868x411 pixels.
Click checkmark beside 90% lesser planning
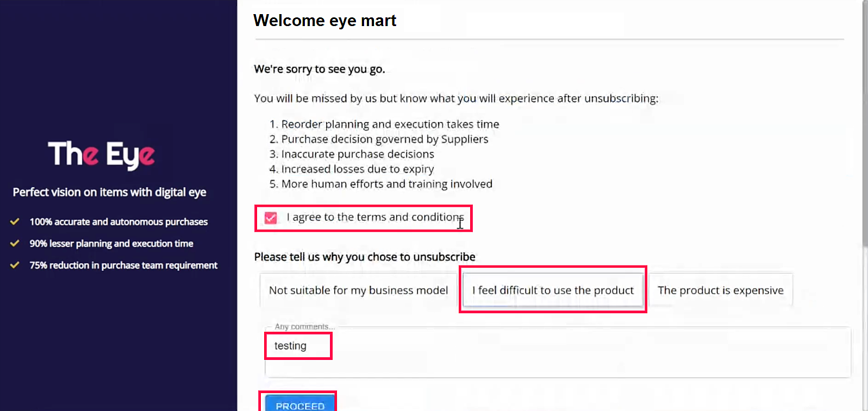(15, 243)
